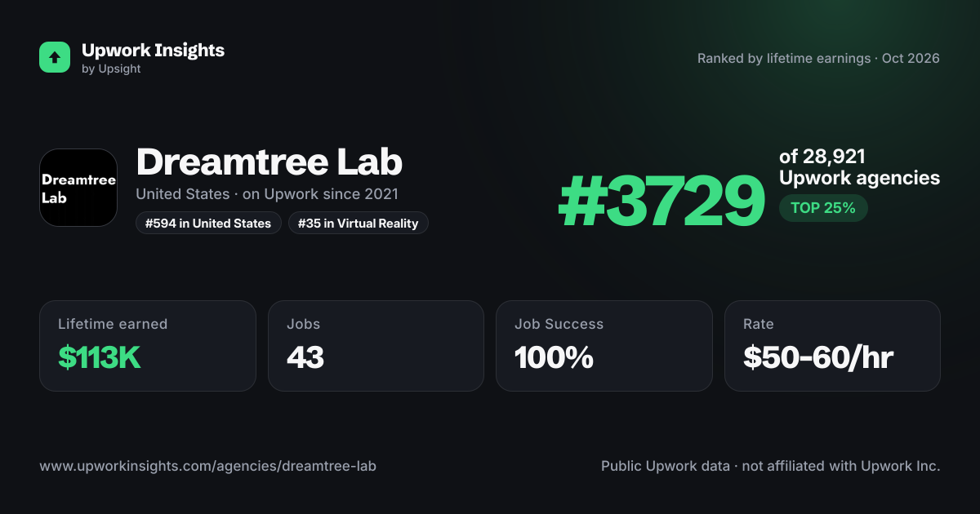The image size is (980, 514).
Task: Open the Jobs 43 stat card
Action: click(x=376, y=346)
